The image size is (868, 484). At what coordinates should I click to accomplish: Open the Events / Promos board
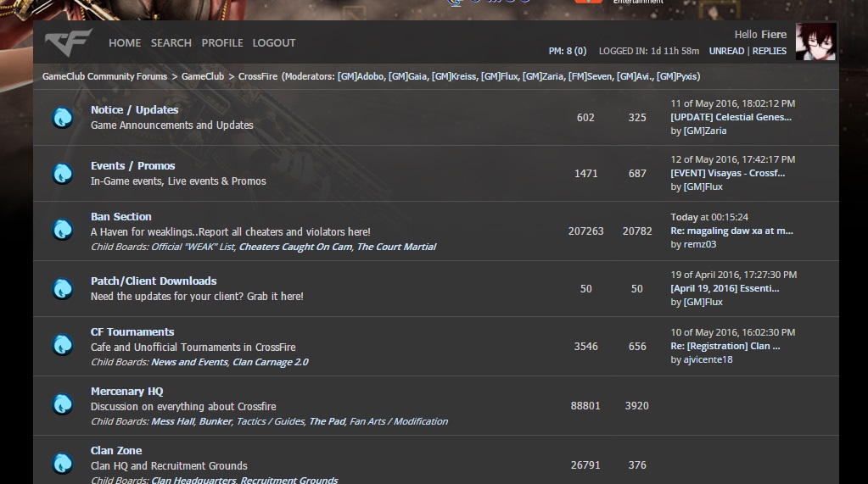[x=133, y=165]
